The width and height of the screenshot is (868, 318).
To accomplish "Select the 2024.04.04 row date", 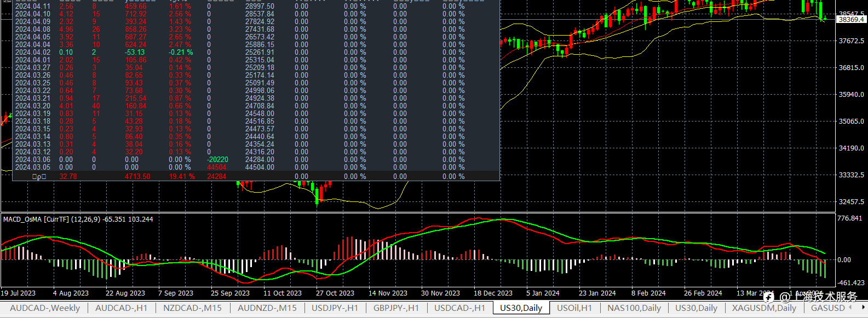I will coord(32,45).
